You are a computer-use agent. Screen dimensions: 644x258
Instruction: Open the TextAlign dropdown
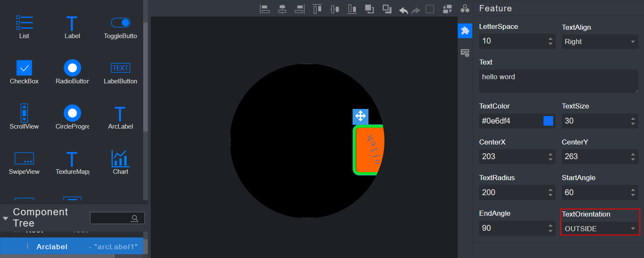[600, 41]
